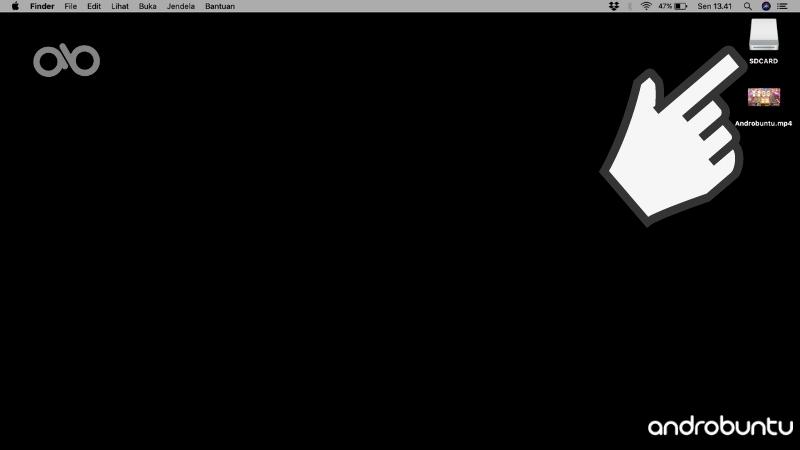Open the Lihat menu
The width and height of the screenshot is (800, 450).
[x=120, y=6]
